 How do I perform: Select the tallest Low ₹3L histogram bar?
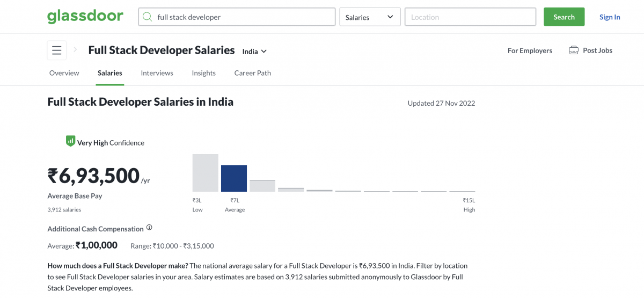206,173
